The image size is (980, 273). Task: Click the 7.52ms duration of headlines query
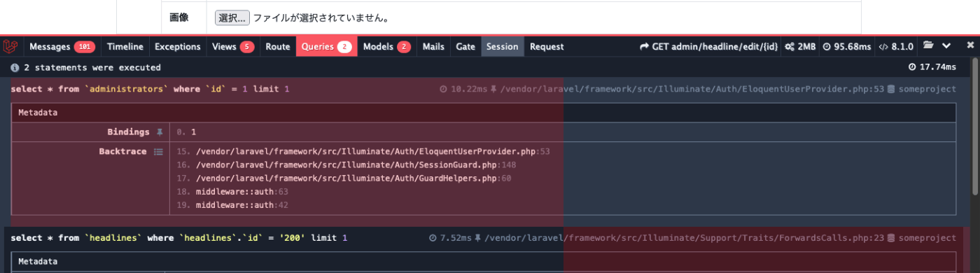point(449,238)
